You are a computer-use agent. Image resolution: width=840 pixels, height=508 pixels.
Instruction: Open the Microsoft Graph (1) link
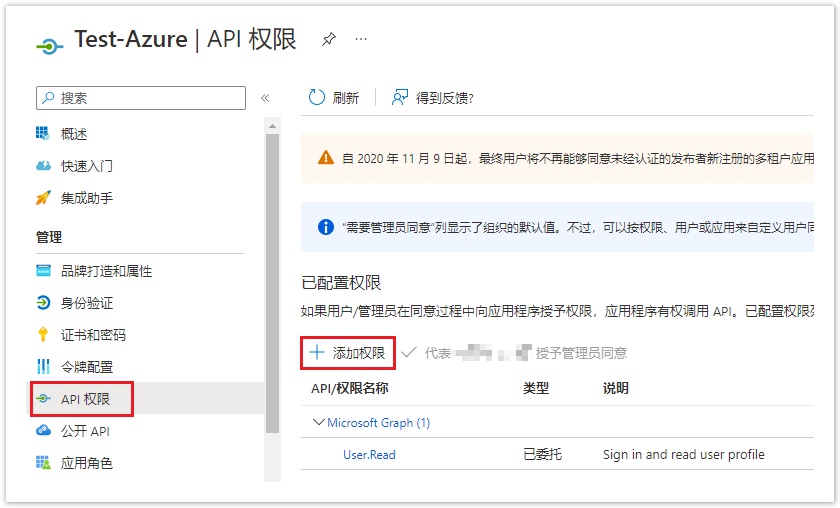(379, 422)
